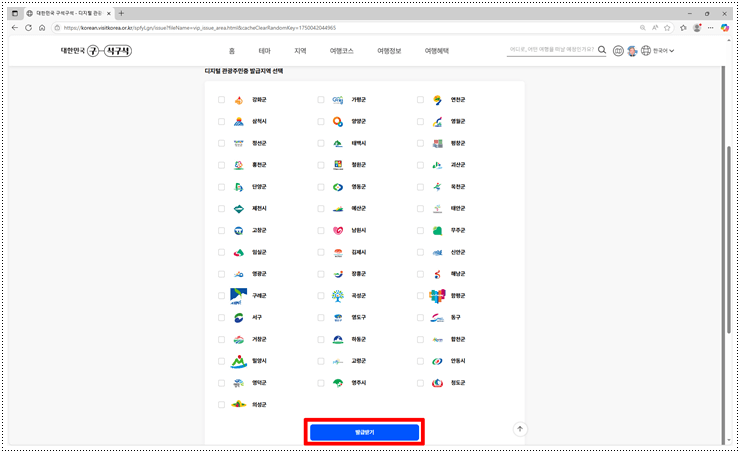Click the 남원시 pink heart logo

(338, 230)
